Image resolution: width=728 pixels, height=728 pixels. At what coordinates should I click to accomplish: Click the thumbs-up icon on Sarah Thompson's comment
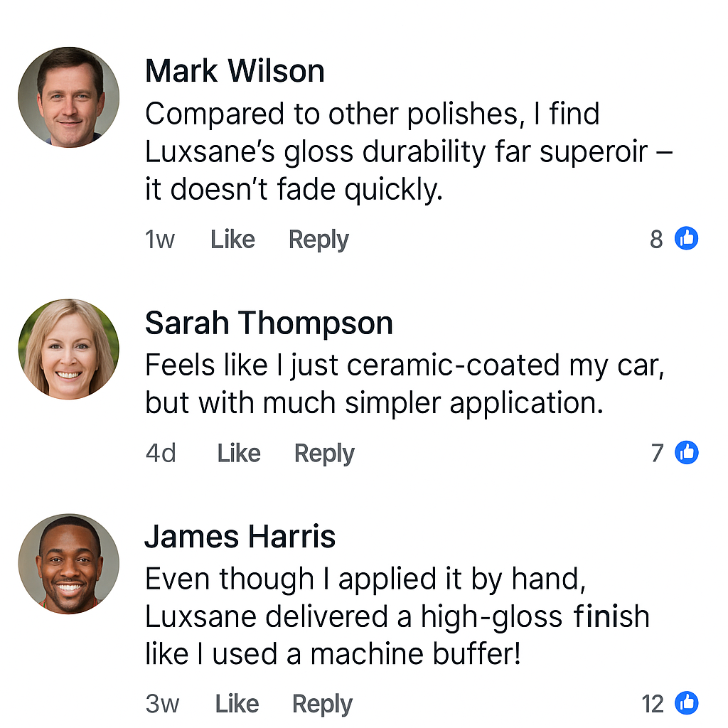pos(686,452)
